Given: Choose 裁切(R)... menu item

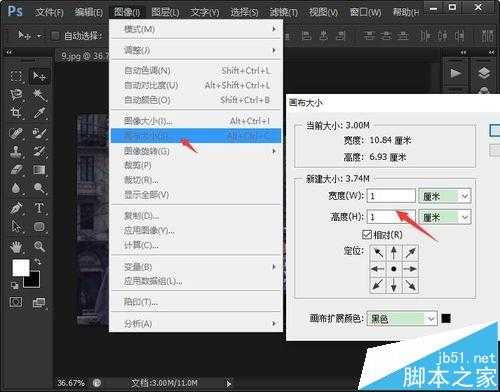Looking at the screenshot, I should point(196,180).
